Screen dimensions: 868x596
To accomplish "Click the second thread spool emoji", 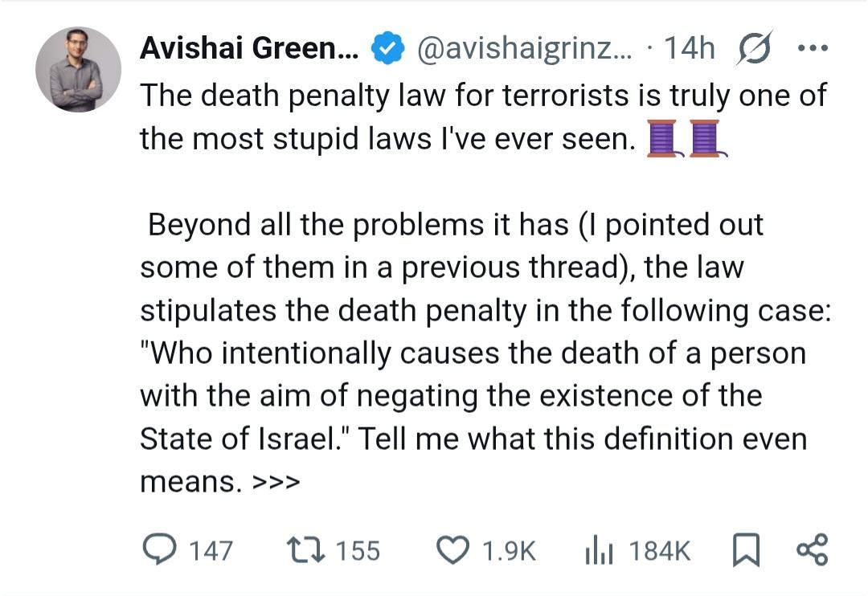I will point(705,139).
